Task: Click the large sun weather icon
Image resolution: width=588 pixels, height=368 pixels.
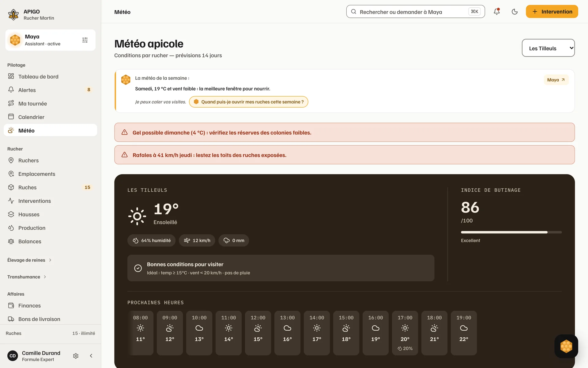Action: point(137,216)
